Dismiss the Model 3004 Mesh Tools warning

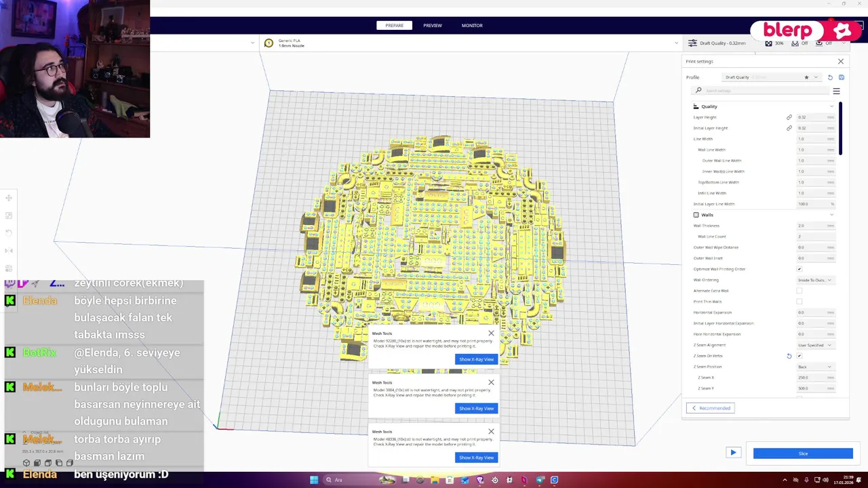pyautogui.click(x=491, y=382)
